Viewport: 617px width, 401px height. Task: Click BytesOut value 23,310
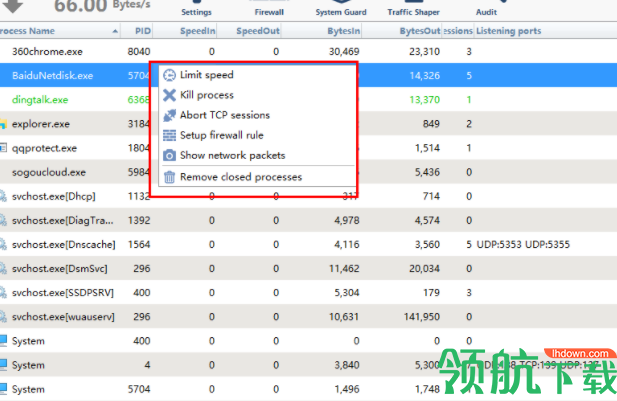[425, 52]
